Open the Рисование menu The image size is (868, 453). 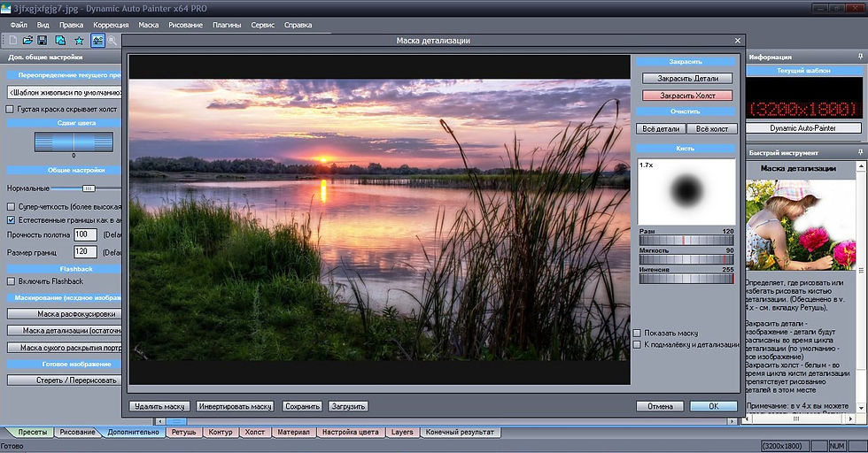pyautogui.click(x=185, y=25)
